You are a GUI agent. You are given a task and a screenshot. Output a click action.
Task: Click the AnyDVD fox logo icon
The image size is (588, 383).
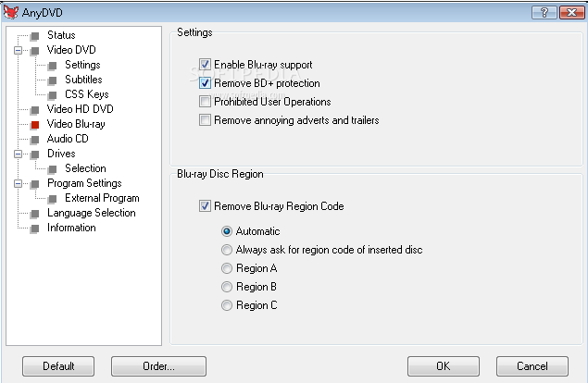tap(10, 12)
